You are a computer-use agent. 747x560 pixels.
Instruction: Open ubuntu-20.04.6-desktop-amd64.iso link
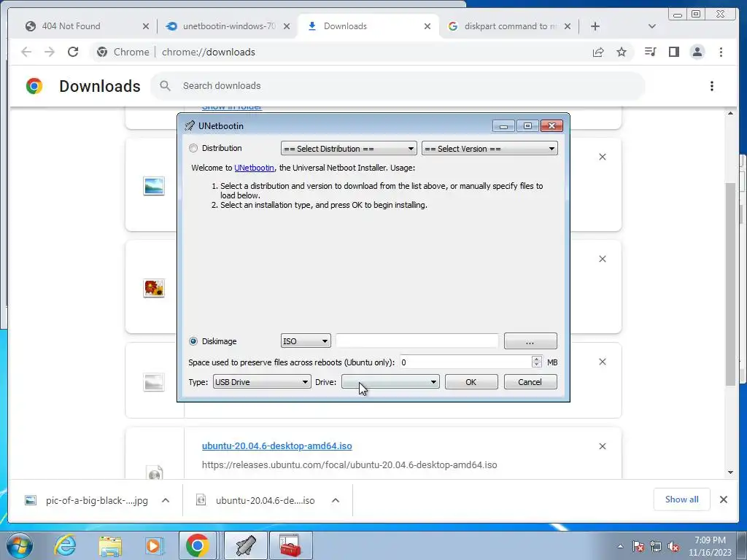[276, 446]
